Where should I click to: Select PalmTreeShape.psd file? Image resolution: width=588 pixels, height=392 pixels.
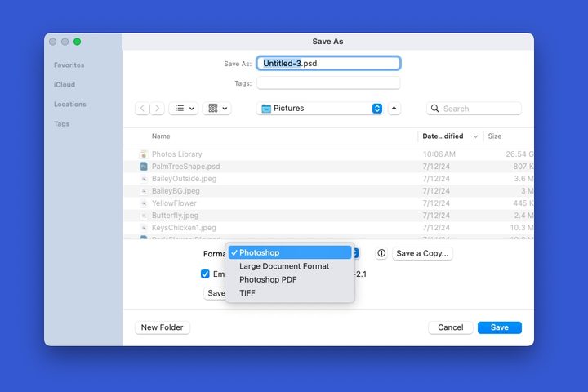click(x=329, y=166)
